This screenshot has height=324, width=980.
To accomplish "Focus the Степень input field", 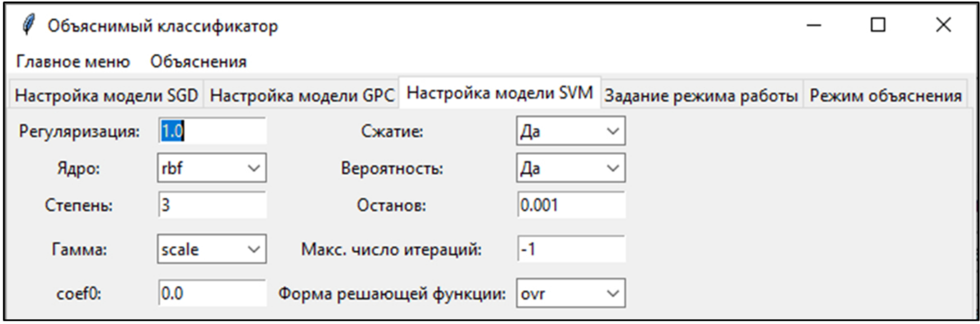I will (x=212, y=205).
